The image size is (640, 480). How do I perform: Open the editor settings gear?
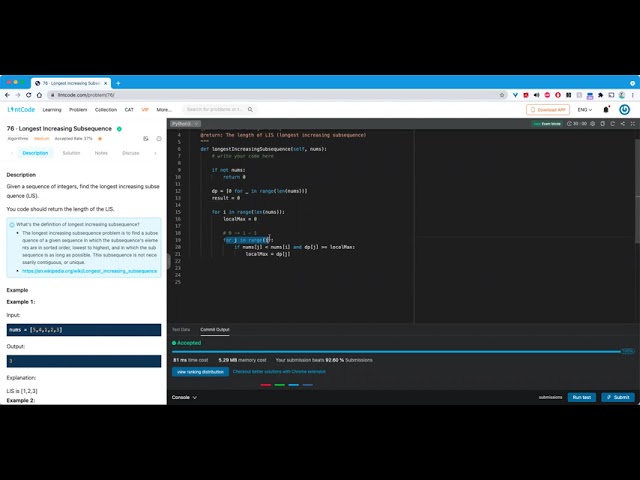593,124
